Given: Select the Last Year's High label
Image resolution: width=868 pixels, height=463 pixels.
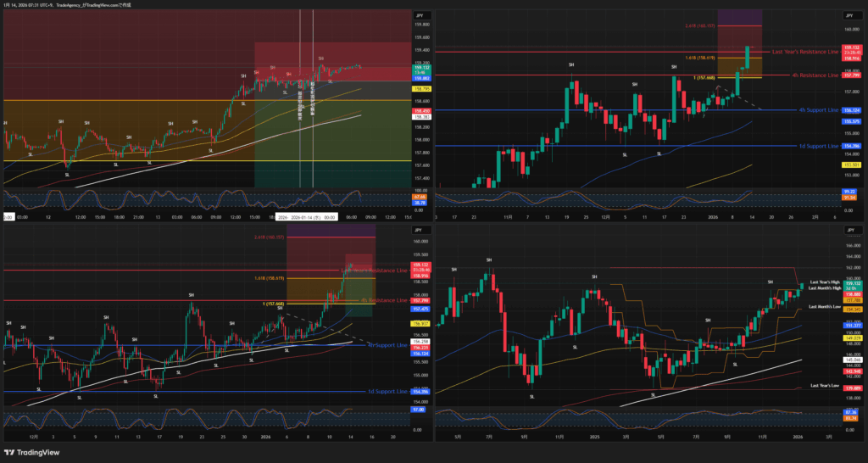Looking at the screenshot, I should (x=824, y=281).
